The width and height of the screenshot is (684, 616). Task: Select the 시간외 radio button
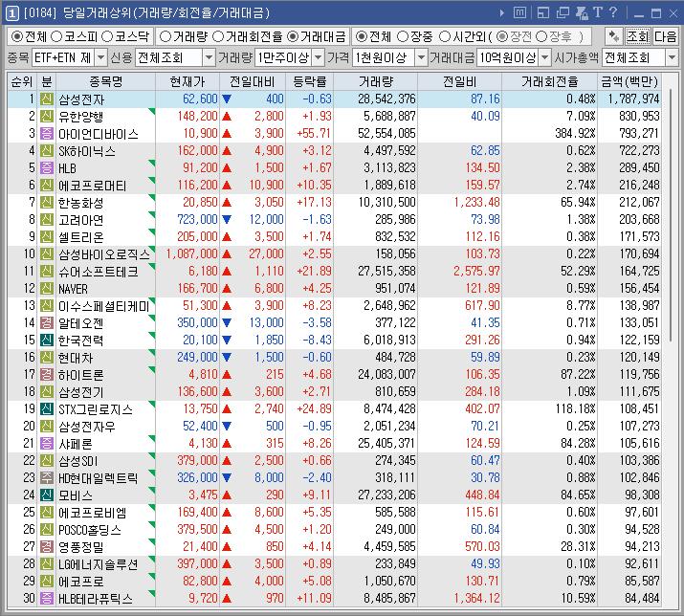(x=445, y=36)
